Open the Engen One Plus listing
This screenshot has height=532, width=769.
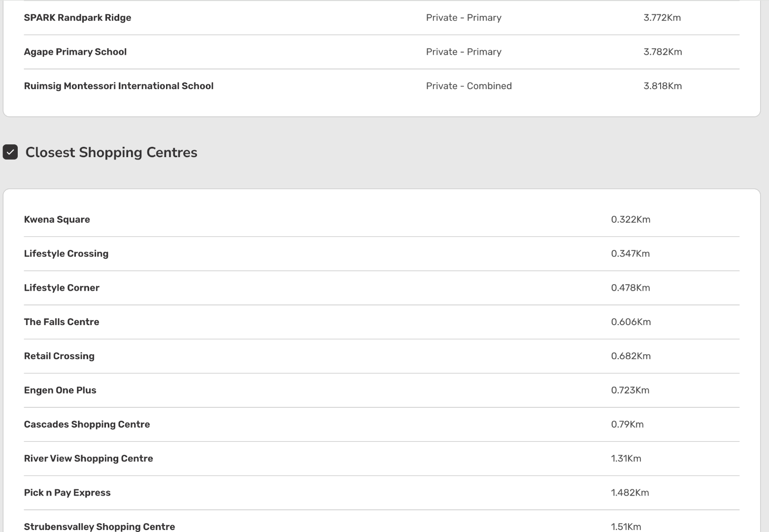click(60, 390)
